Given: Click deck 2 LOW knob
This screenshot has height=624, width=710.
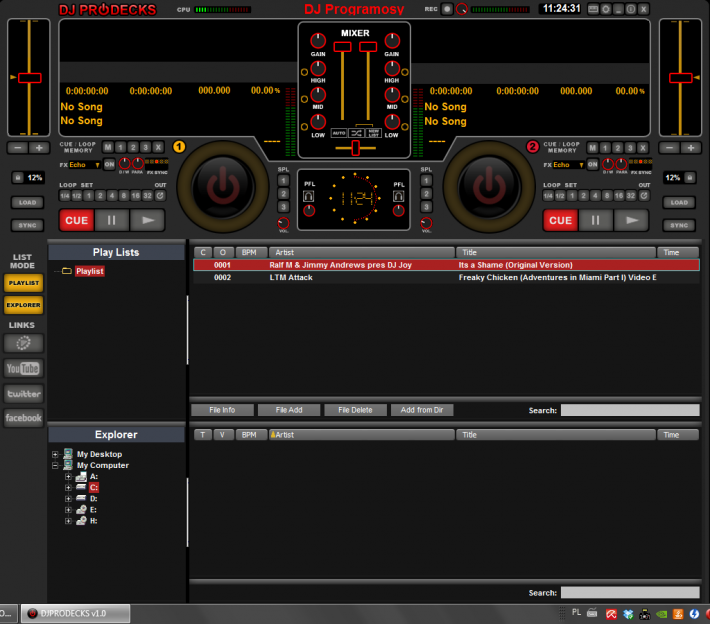Looking at the screenshot, I should [392, 122].
